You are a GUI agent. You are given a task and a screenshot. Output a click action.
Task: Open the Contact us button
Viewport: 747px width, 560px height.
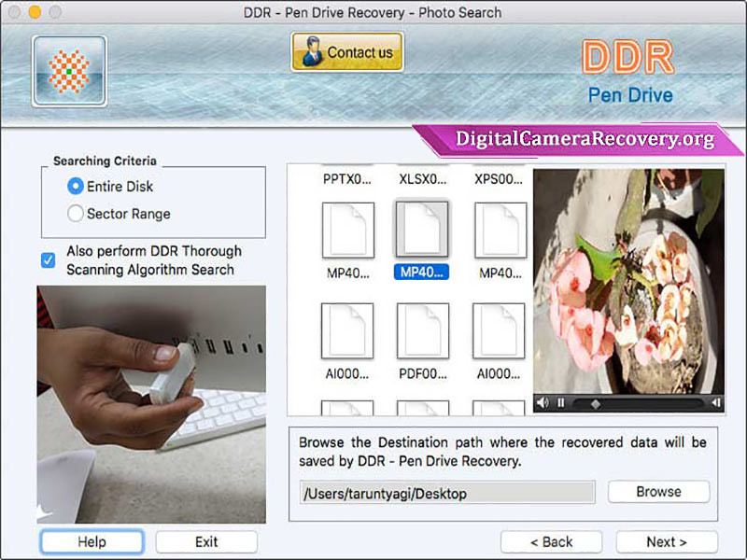pos(347,52)
